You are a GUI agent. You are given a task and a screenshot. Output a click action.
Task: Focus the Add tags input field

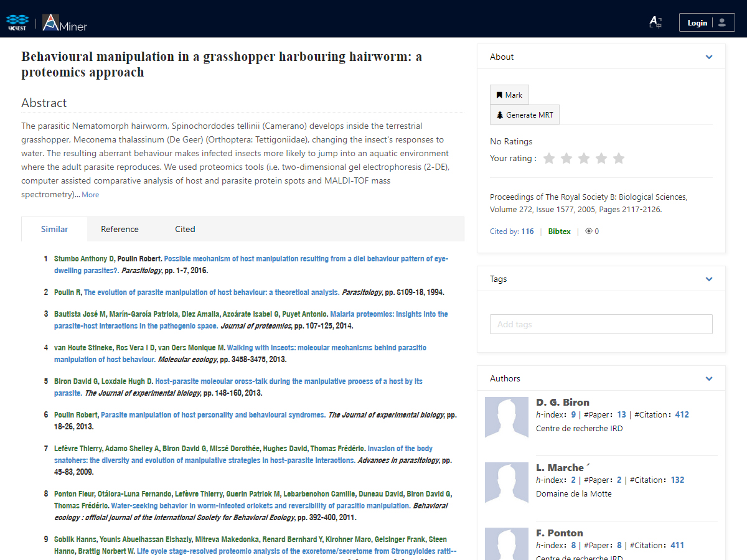click(601, 324)
